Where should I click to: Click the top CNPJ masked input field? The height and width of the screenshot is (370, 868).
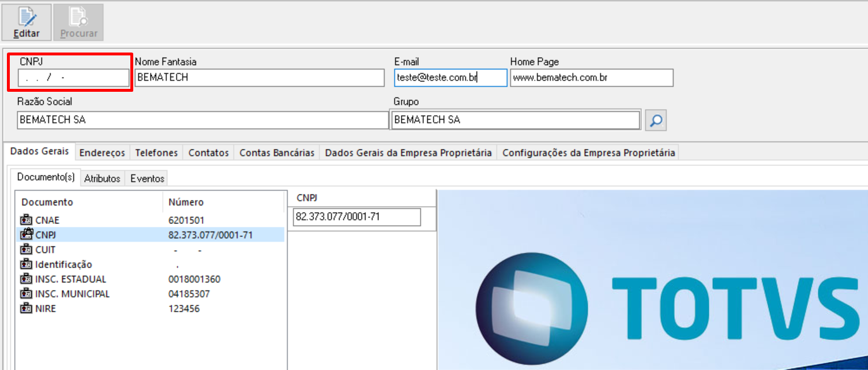(73, 78)
